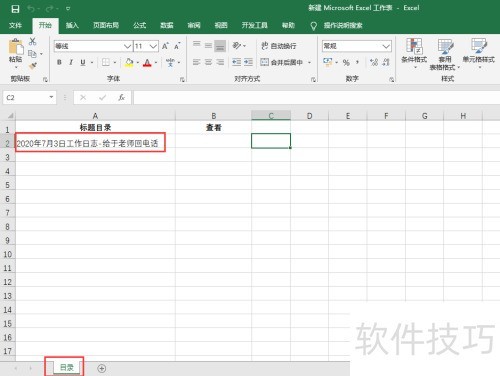
Task: Select Middle Align icon
Action: pos(208,45)
